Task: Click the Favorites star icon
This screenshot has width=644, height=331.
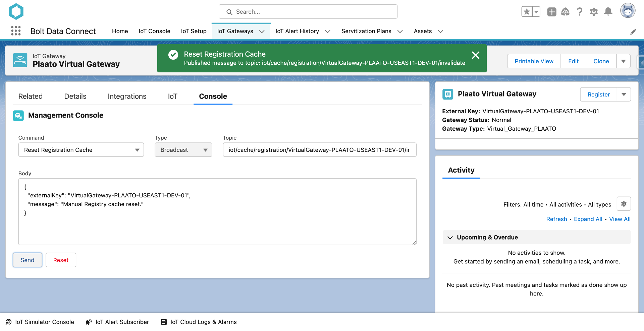Action: 527,12
